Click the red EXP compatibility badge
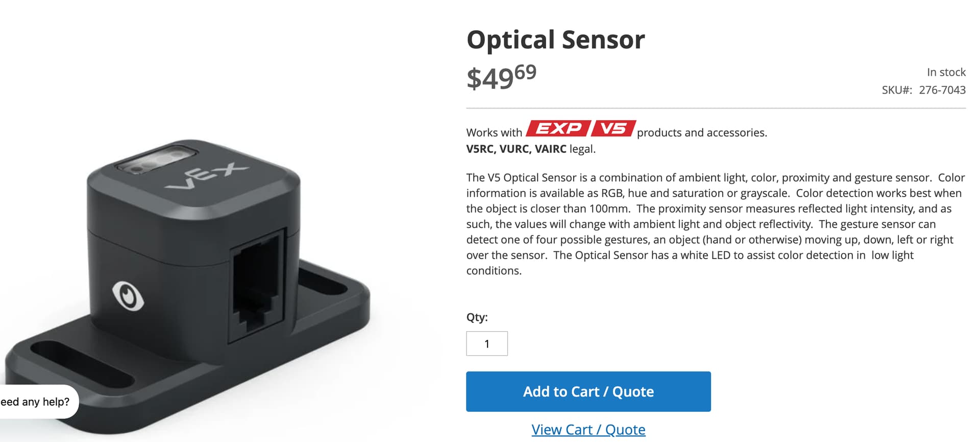 (556, 129)
